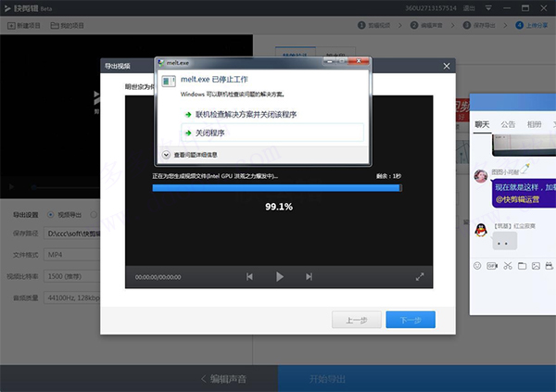The height and width of the screenshot is (392, 556).
Task: Click the 下一步 blue button
Action: (x=411, y=320)
